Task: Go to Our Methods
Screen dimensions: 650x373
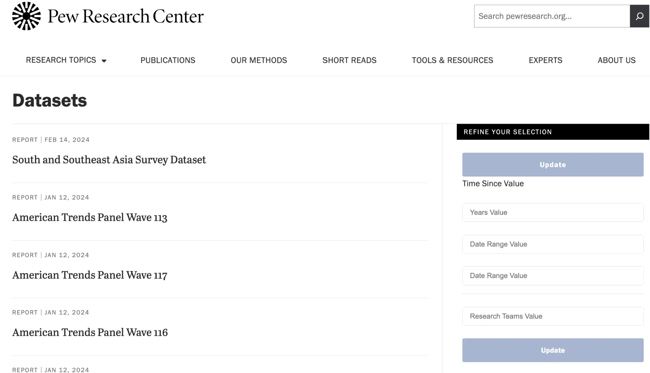Action: 259,60
